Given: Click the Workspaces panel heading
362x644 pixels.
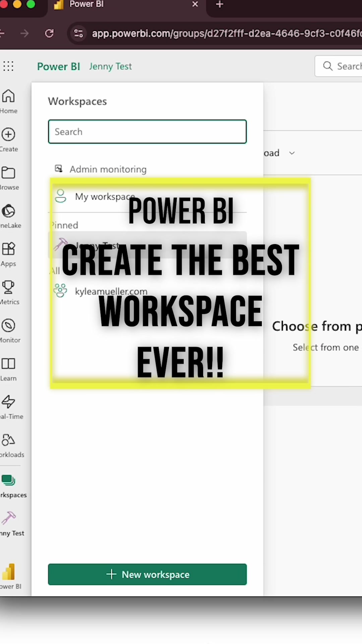Looking at the screenshot, I should click(x=77, y=101).
